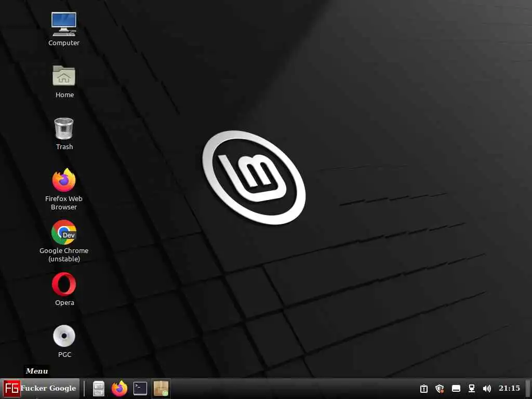Open the exclamation-mark notification tray icon
The height and width of the screenshot is (399, 532).
[x=424, y=389]
